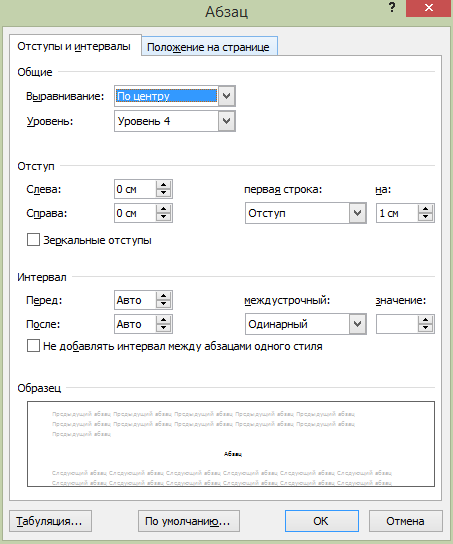
Task: Enable Зеркальные отступы checkbox
Action: [x=33, y=240]
